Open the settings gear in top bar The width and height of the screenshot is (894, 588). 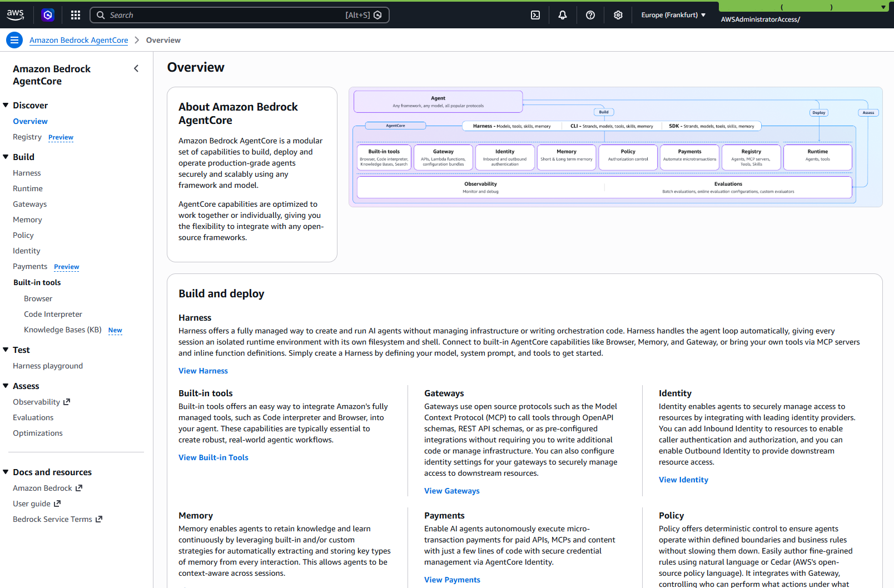coord(618,15)
